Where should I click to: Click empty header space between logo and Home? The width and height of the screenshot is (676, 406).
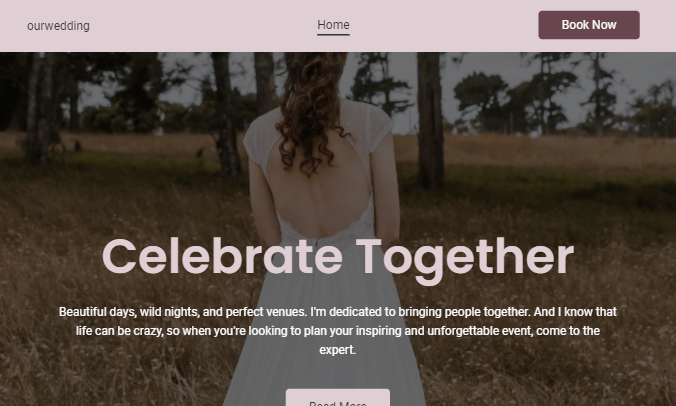(203, 26)
